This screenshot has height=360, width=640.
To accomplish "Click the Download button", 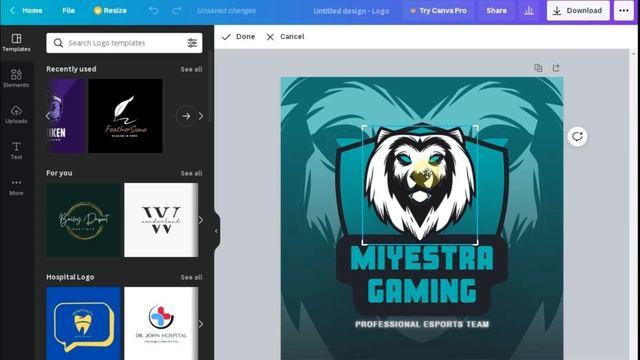I will coord(578,11).
